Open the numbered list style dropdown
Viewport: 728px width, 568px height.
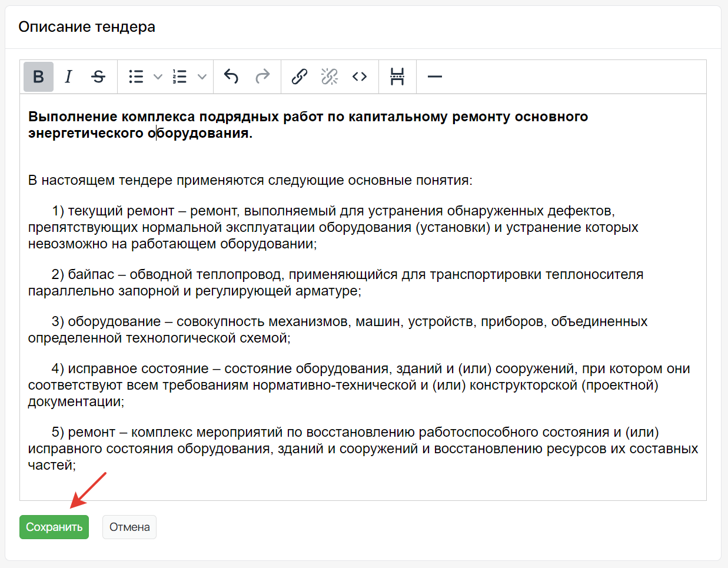202,77
